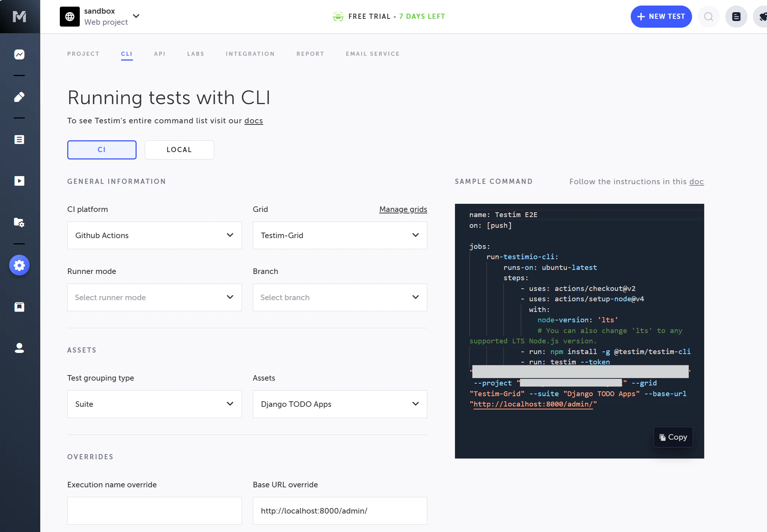Viewport: 767px width, 532px height.
Task: Open the document icon in top bar
Action: (x=736, y=17)
